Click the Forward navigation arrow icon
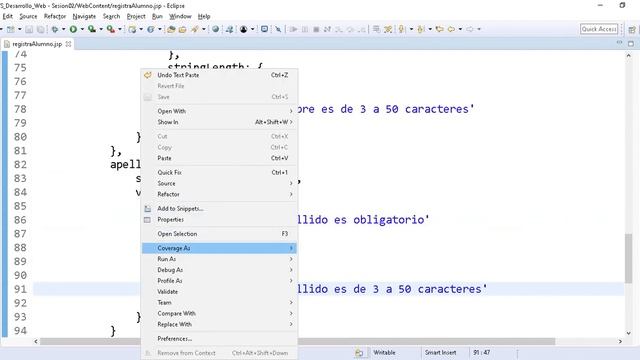 click(x=470, y=29)
